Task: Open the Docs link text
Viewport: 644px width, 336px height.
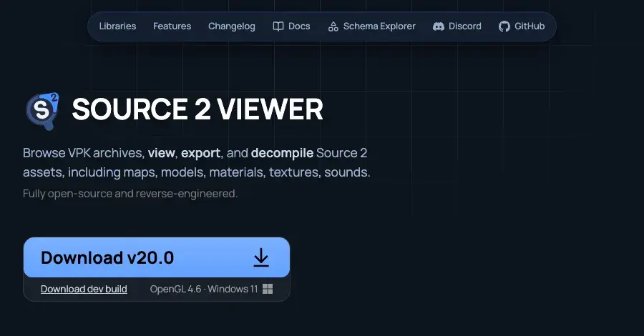Action: point(299,26)
